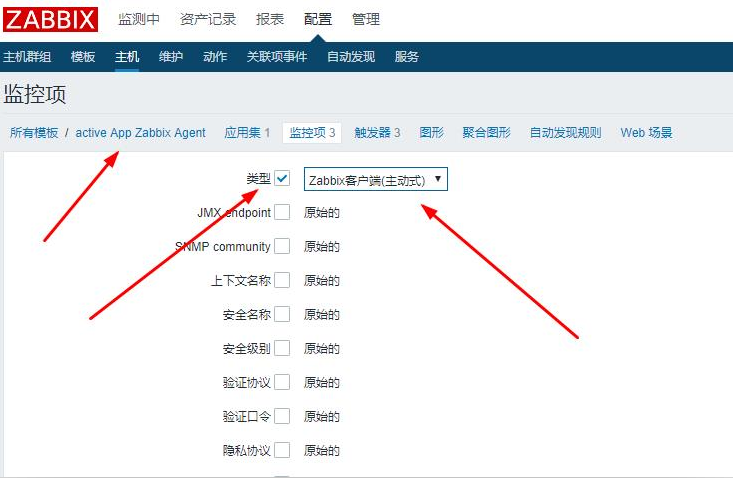Image resolution: width=733 pixels, height=478 pixels.
Task: Check the 上下文名称 checkbox
Action: (282, 280)
